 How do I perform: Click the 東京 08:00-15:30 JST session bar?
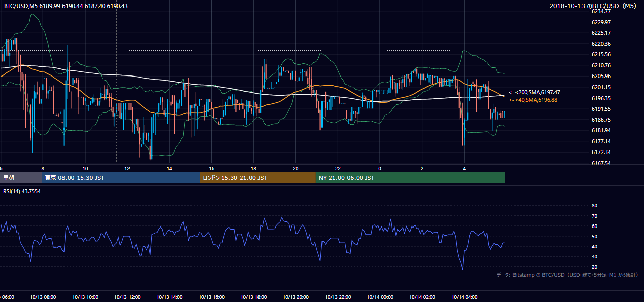tap(121, 178)
